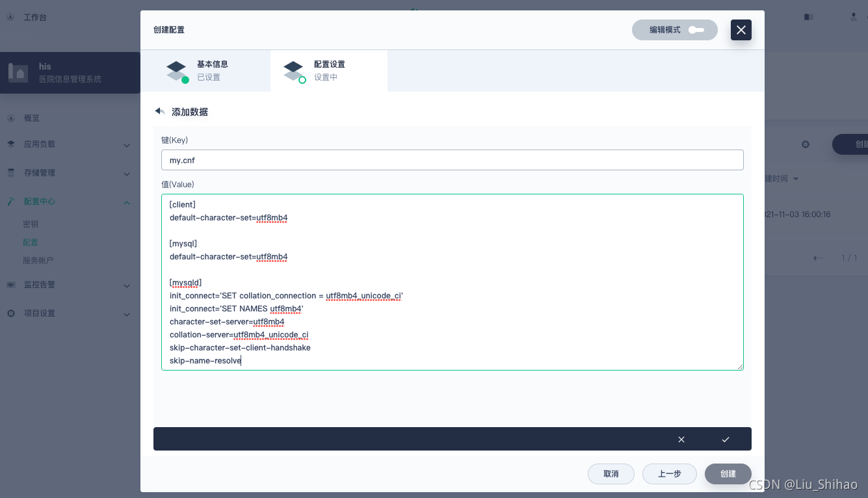Click the chevron next to 项目设置
The height and width of the screenshot is (498, 868).
tap(127, 314)
